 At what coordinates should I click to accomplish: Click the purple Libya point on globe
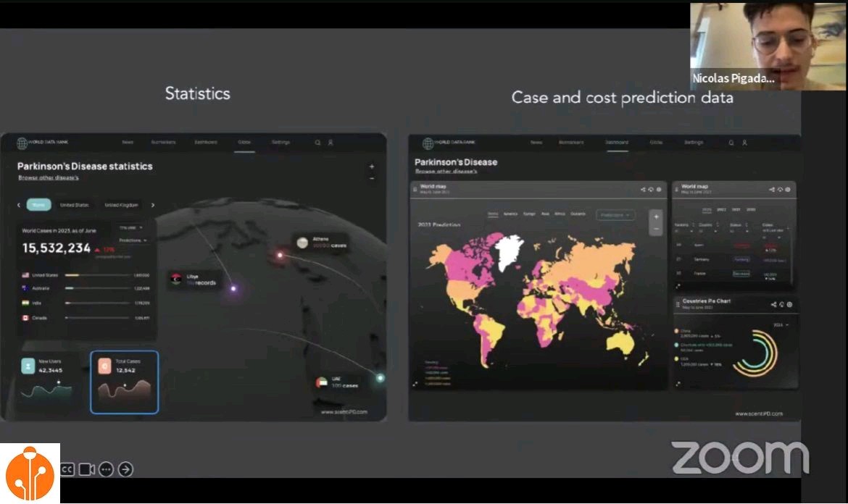[x=233, y=288]
